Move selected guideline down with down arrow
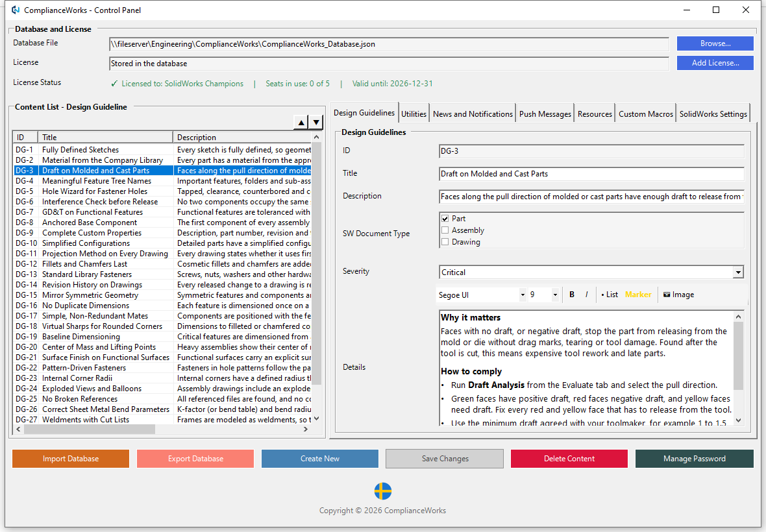This screenshot has height=532, width=766. (316, 123)
